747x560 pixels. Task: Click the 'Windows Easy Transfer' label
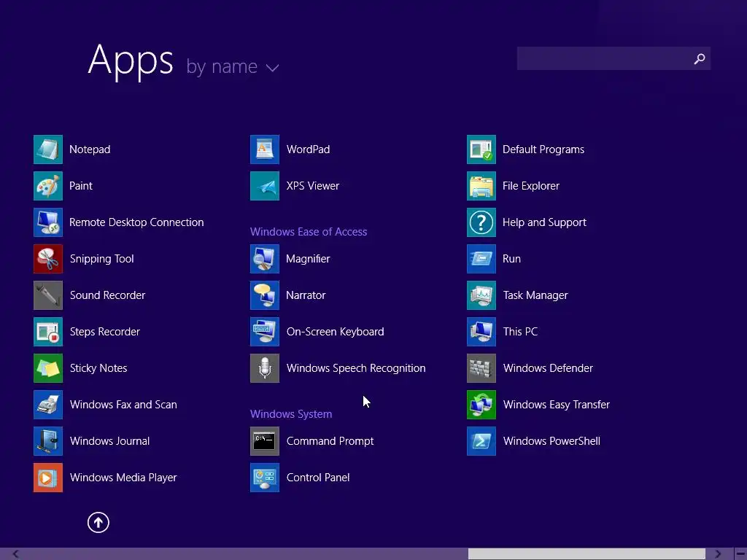pos(557,405)
